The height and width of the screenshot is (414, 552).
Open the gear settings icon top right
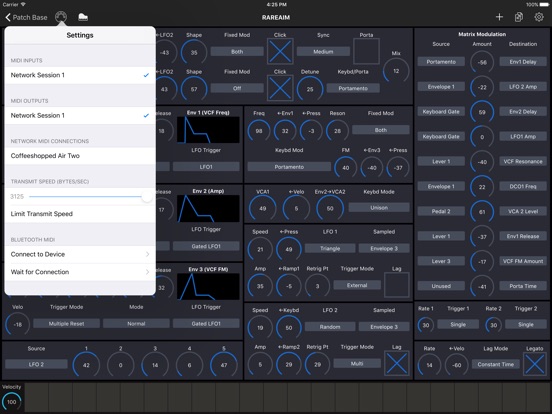pos(539,17)
